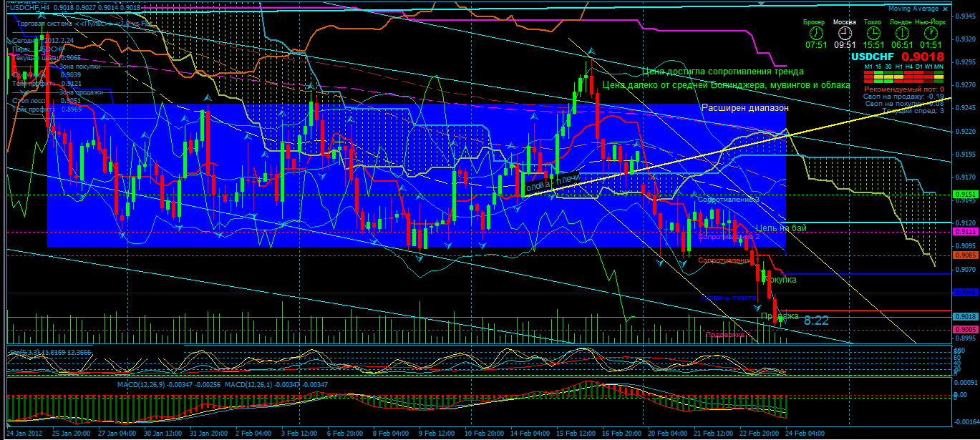Click the x icon beside Moving Average

pyautogui.click(x=945, y=9)
